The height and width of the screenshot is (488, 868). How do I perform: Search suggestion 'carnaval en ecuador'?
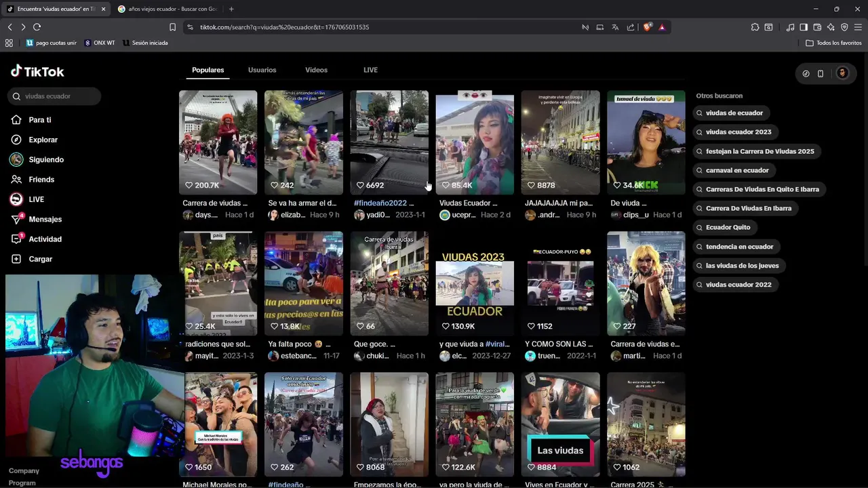click(735, 170)
